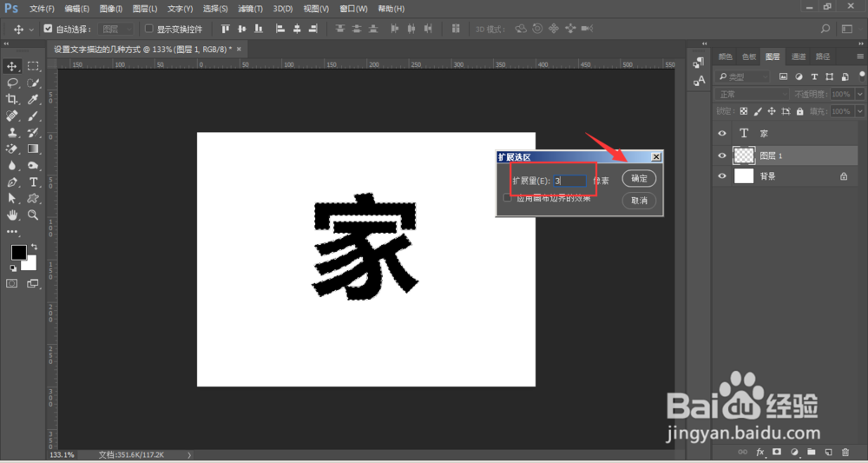Select the Hand tool
The width and height of the screenshot is (868, 463).
point(11,215)
